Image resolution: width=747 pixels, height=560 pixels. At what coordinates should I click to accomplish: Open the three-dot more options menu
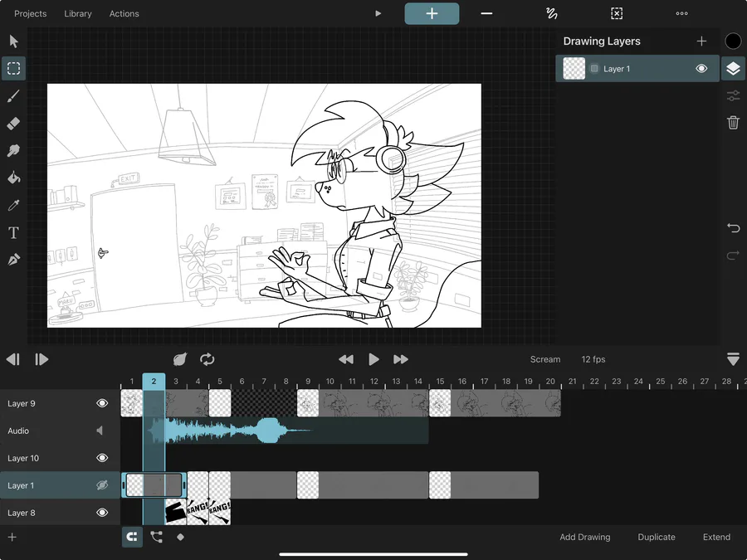pyautogui.click(x=681, y=13)
